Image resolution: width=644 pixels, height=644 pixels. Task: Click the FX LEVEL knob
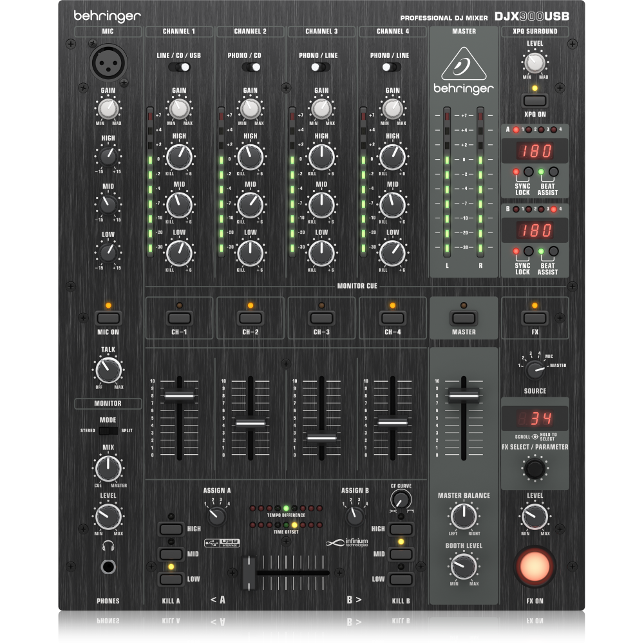point(535,516)
